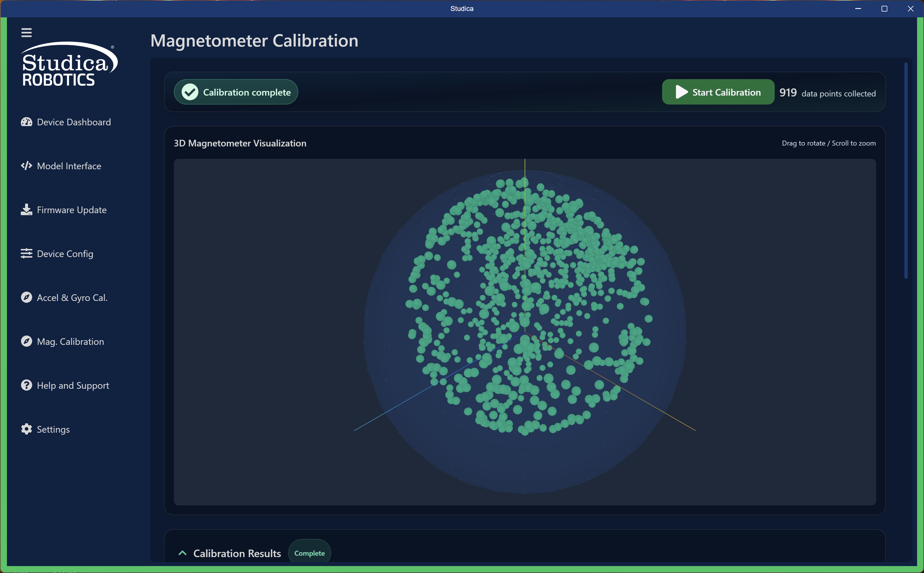Click the Model Interface code icon

pyautogui.click(x=26, y=166)
